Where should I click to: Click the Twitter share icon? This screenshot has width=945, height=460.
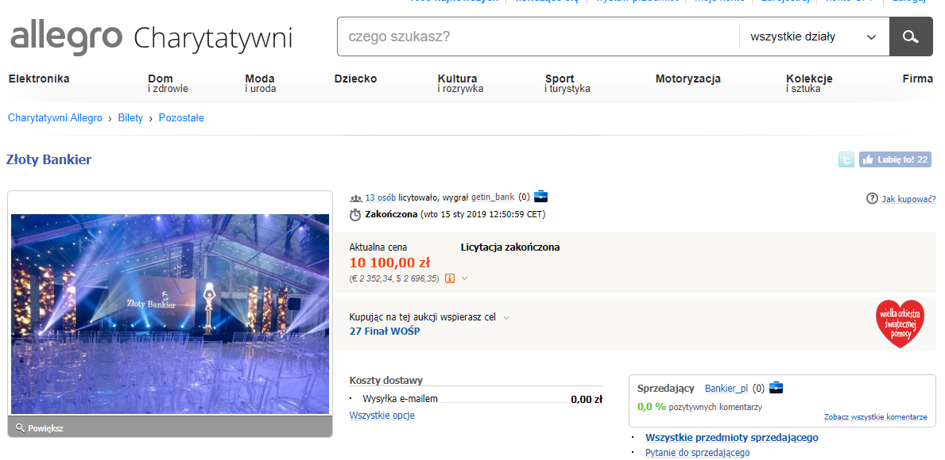pyautogui.click(x=846, y=160)
